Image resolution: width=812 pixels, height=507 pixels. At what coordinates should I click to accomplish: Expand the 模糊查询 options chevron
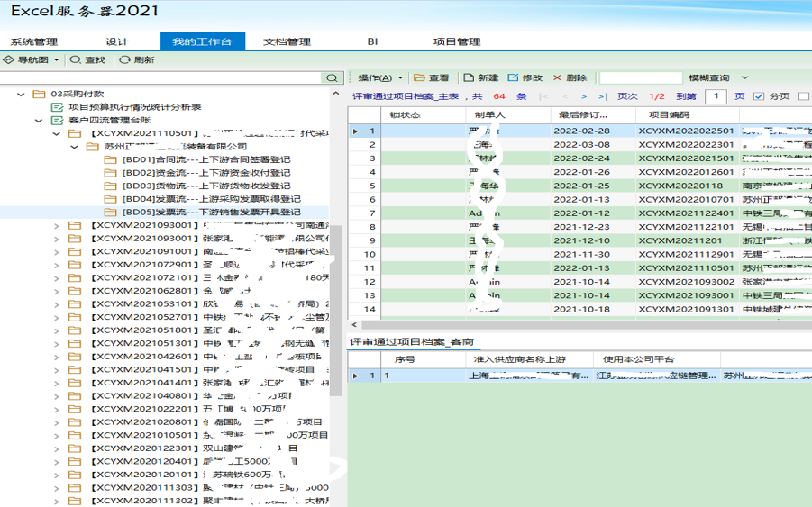(744, 77)
